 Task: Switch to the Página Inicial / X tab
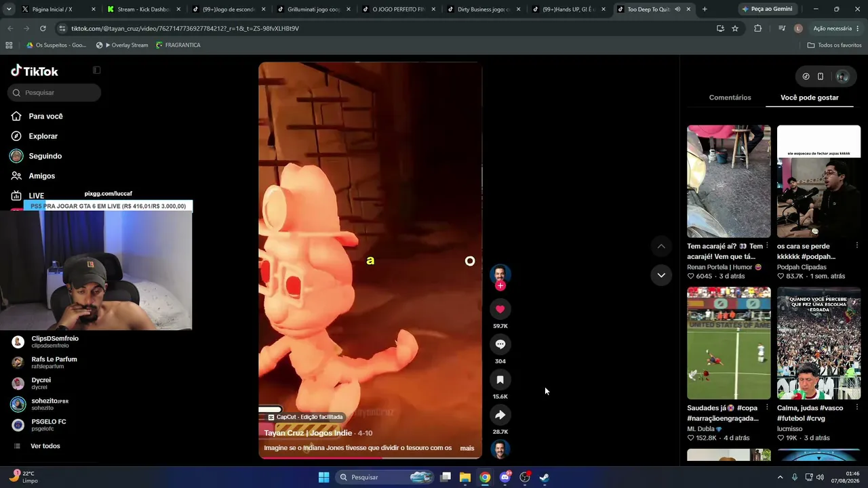pyautogui.click(x=58, y=9)
